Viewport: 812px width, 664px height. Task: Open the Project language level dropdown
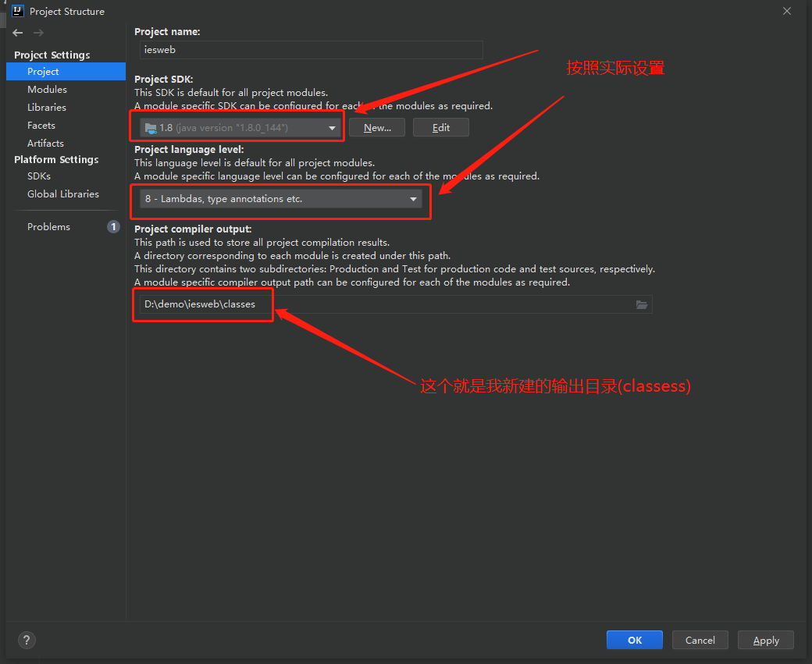(x=280, y=199)
